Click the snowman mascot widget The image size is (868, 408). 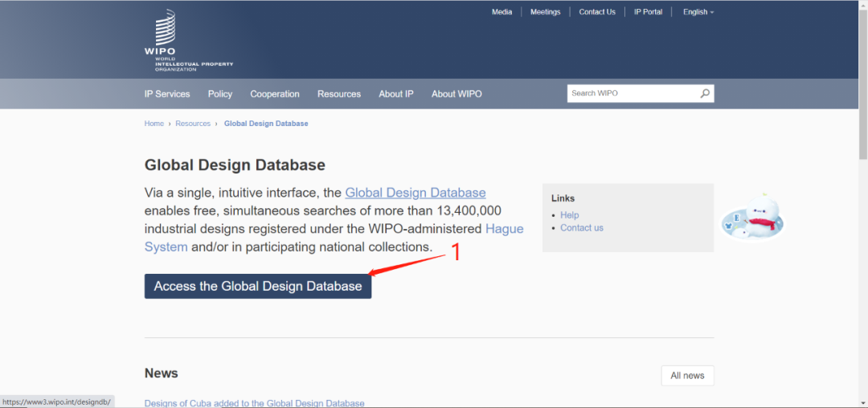(x=753, y=218)
